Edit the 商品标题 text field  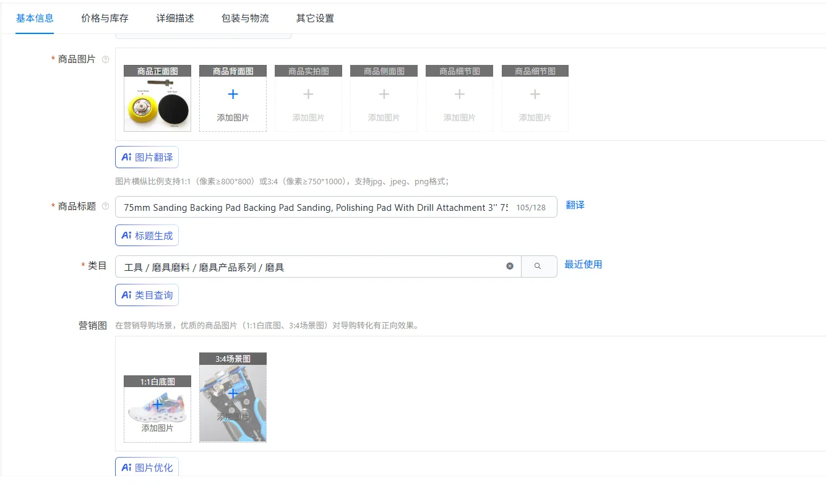tap(336, 207)
